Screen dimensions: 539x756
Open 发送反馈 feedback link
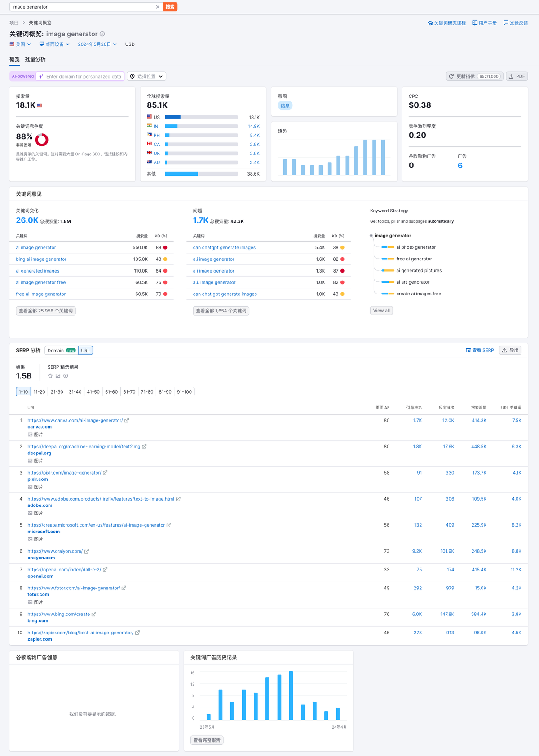(x=516, y=23)
